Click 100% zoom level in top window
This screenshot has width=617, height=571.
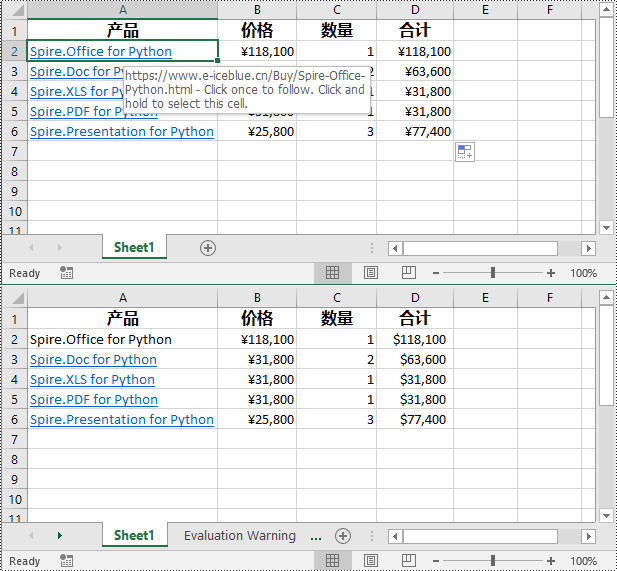click(x=584, y=273)
